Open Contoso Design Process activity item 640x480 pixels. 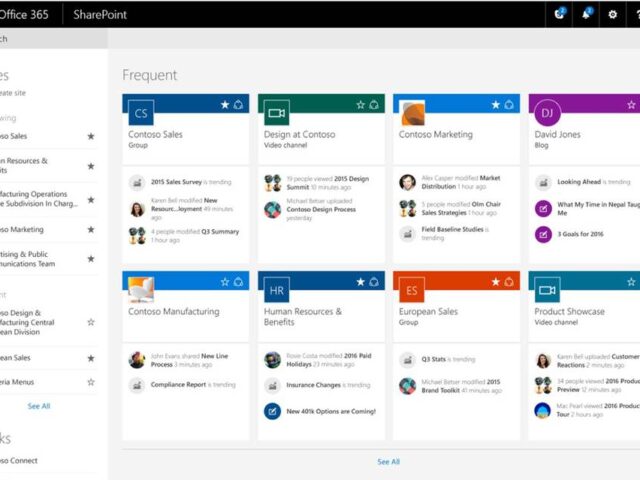pyautogui.click(x=321, y=209)
